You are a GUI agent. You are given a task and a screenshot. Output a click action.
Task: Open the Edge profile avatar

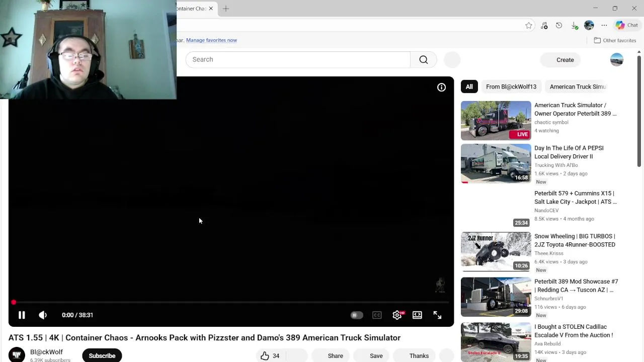589,25
